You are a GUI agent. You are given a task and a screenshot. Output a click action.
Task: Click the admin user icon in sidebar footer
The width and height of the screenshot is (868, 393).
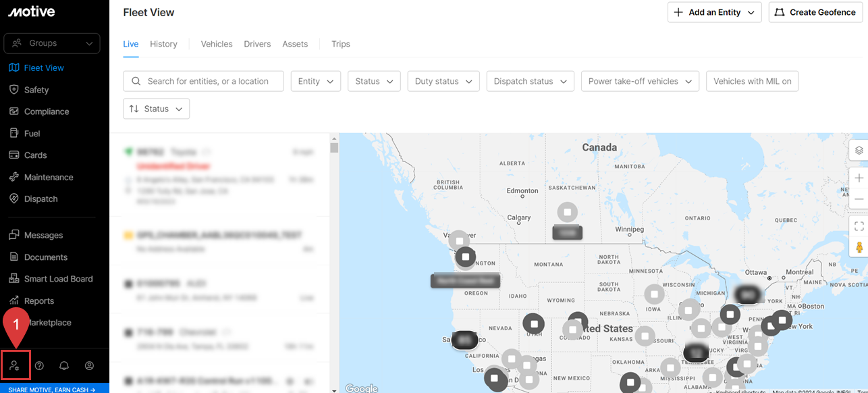14,365
